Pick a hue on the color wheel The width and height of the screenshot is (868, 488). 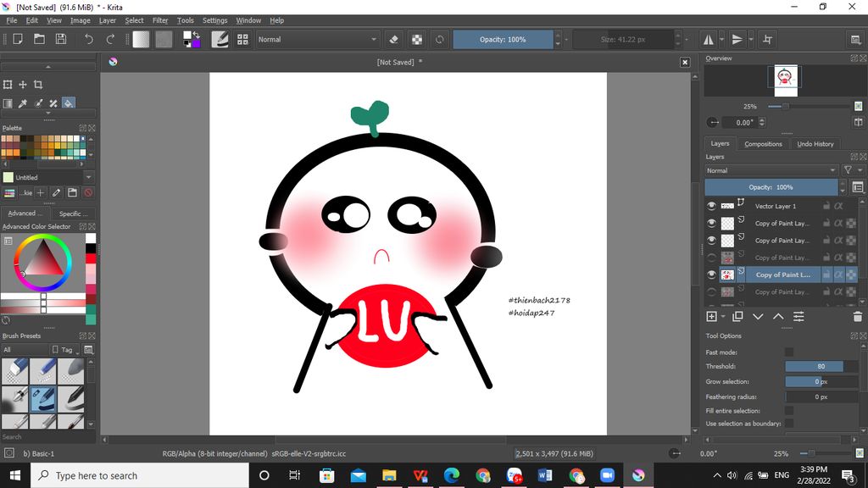[x=42, y=263]
